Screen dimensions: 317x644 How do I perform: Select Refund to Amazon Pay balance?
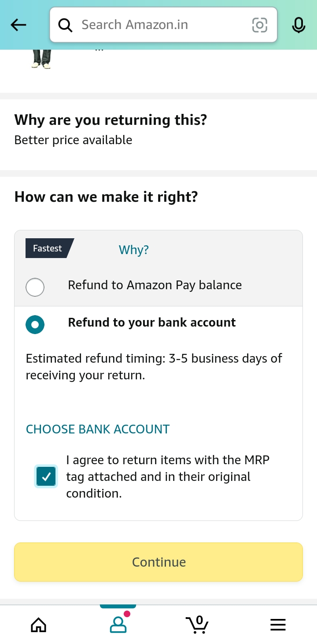35,287
